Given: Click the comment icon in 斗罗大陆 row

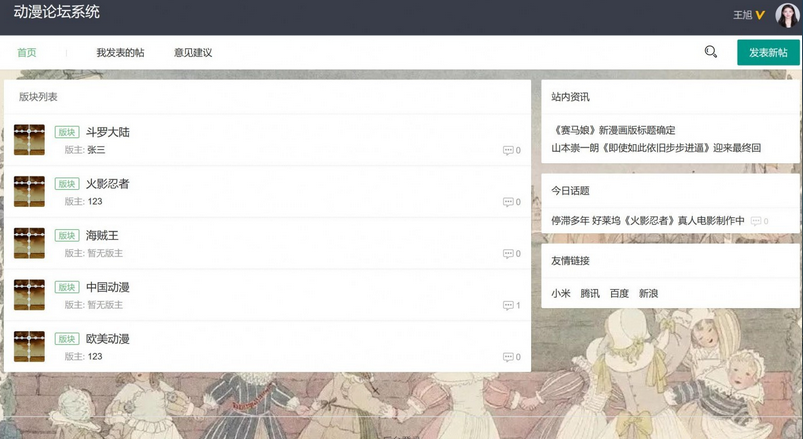Looking at the screenshot, I should [508, 150].
